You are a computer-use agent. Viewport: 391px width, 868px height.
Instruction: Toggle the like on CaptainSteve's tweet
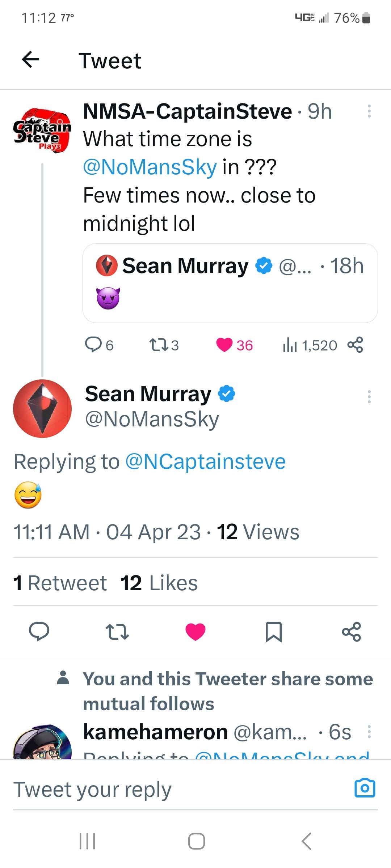(224, 345)
